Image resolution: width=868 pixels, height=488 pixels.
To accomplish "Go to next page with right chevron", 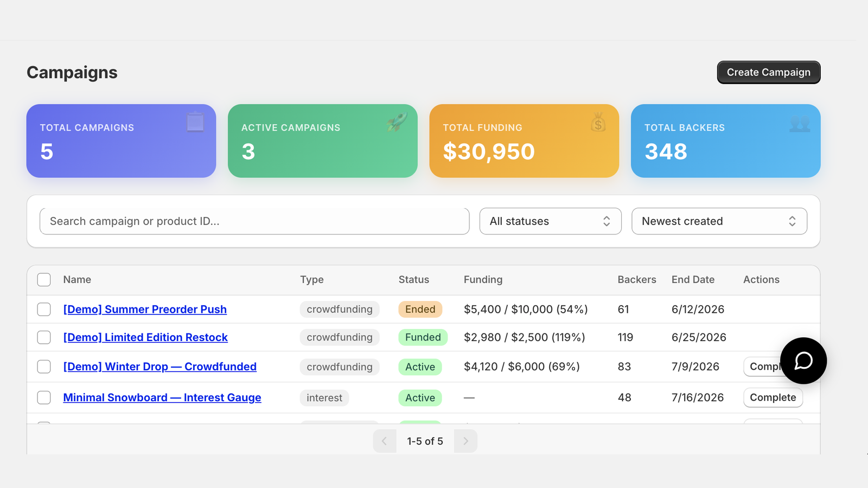I will [x=465, y=441].
